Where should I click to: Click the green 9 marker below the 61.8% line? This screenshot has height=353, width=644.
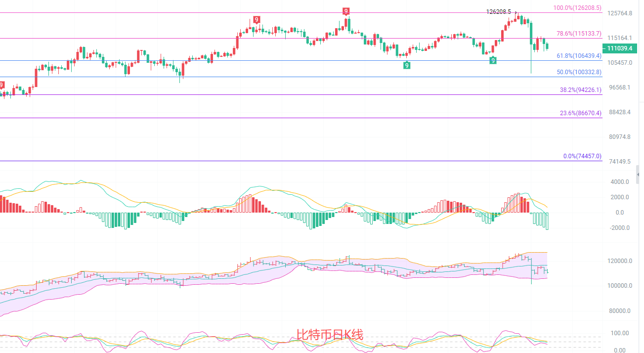(x=406, y=65)
